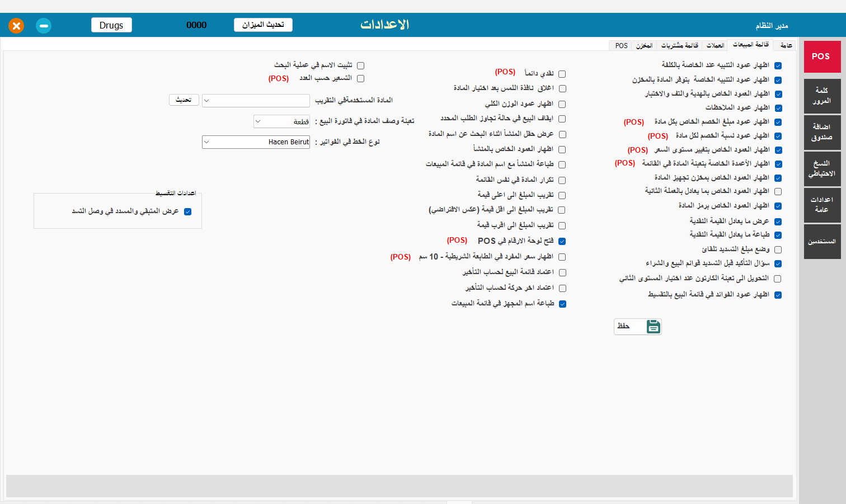Enable نقدي دائماً checkbox
Screen dimensions: 846x504
pyautogui.click(x=562, y=74)
